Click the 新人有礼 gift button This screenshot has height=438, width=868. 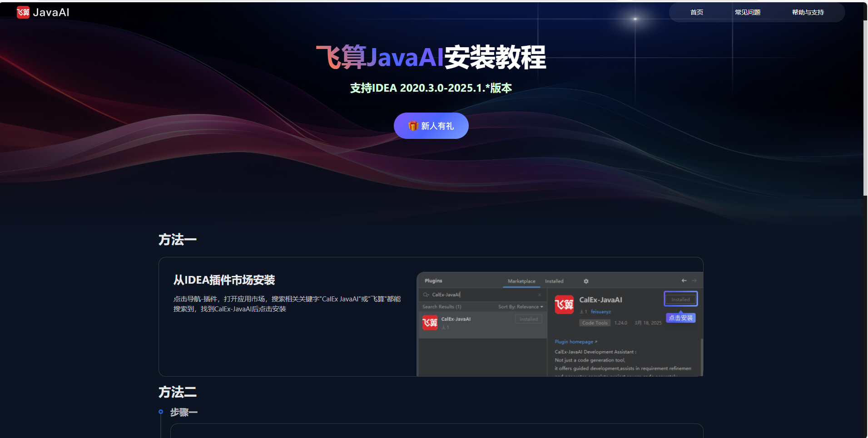click(431, 126)
